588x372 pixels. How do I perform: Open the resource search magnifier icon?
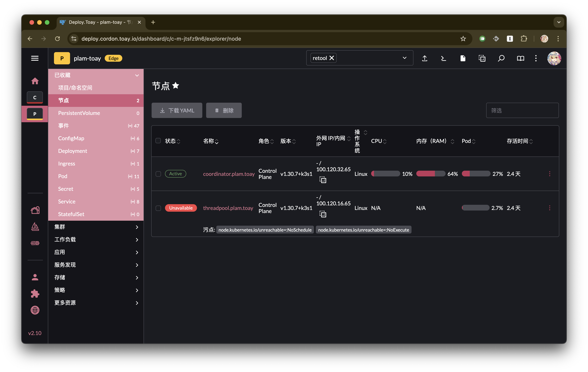point(501,58)
